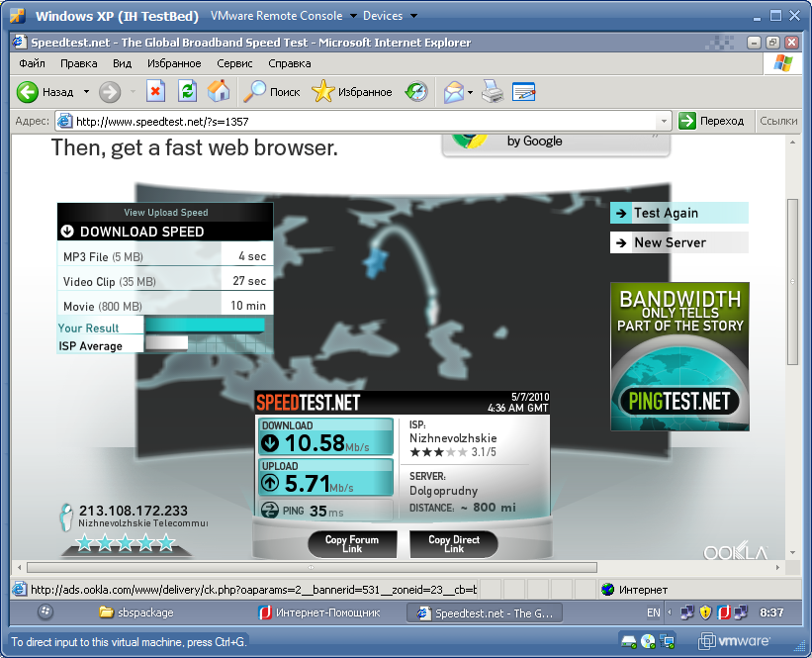Click the Video Clip (35 MB) row
Image resolution: width=812 pixels, height=658 pixels.
tap(165, 281)
